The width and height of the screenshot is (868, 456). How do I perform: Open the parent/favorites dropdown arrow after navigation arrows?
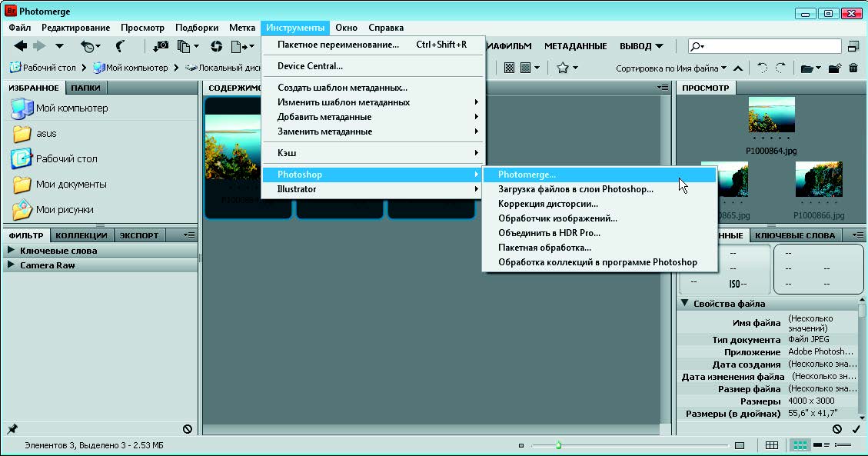[59, 46]
